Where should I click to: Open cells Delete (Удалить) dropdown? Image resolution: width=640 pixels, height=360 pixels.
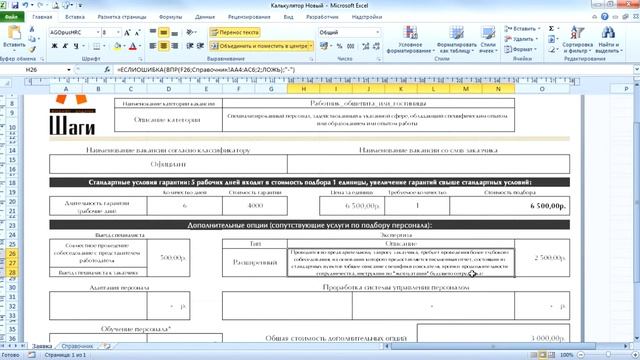[x=521, y=39]
